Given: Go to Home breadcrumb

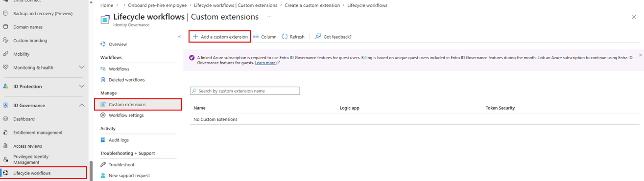Looking at the screenshot, I should (107, 5).
